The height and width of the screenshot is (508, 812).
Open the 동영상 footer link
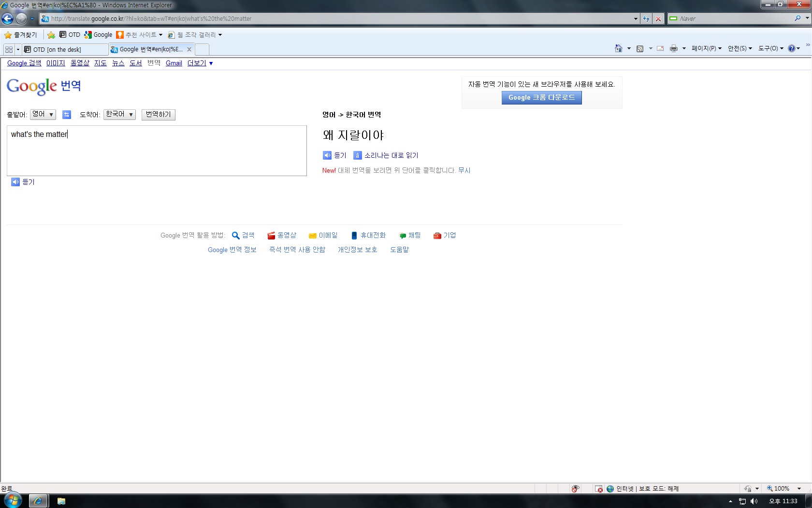[282, 235]
